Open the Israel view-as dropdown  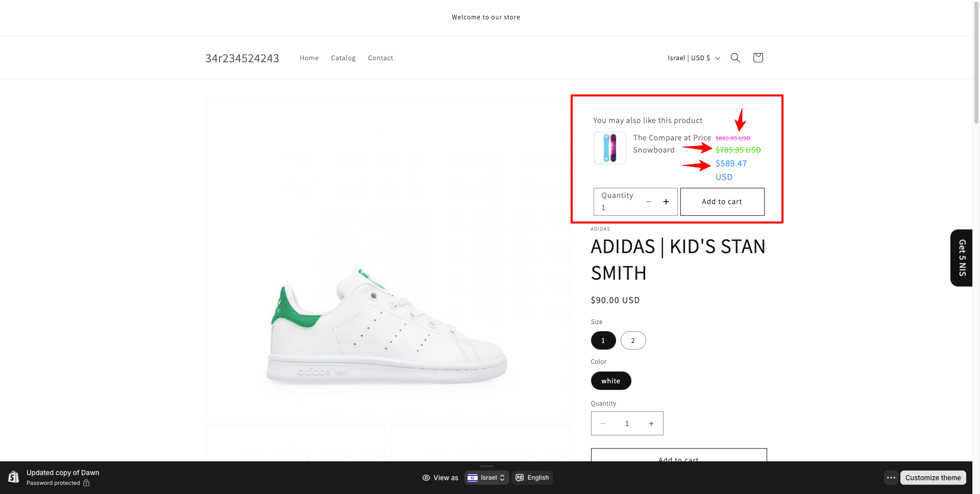[486, 478]
